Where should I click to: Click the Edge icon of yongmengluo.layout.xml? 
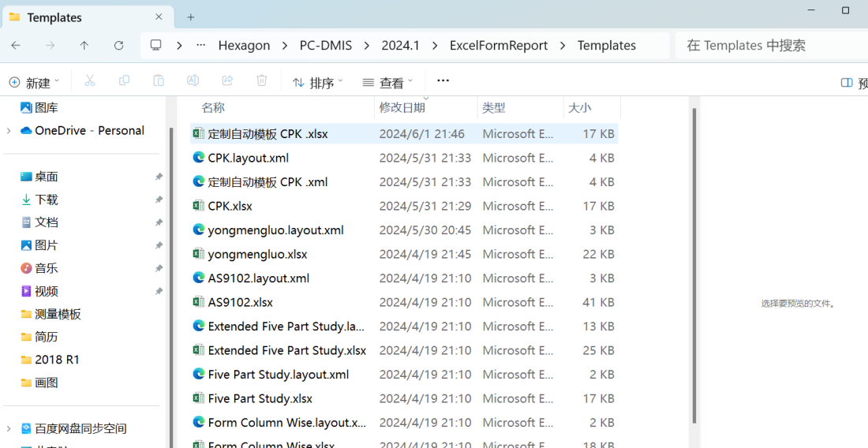(198, 230)
